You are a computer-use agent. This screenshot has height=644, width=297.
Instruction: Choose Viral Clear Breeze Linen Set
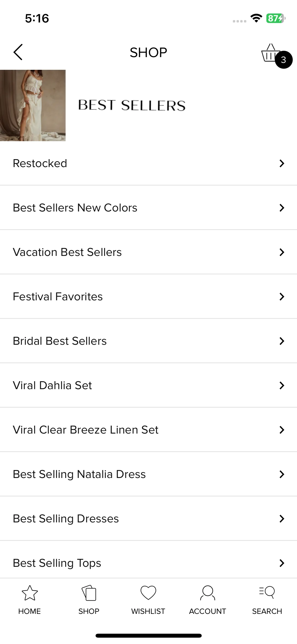[x=148, y=430]
